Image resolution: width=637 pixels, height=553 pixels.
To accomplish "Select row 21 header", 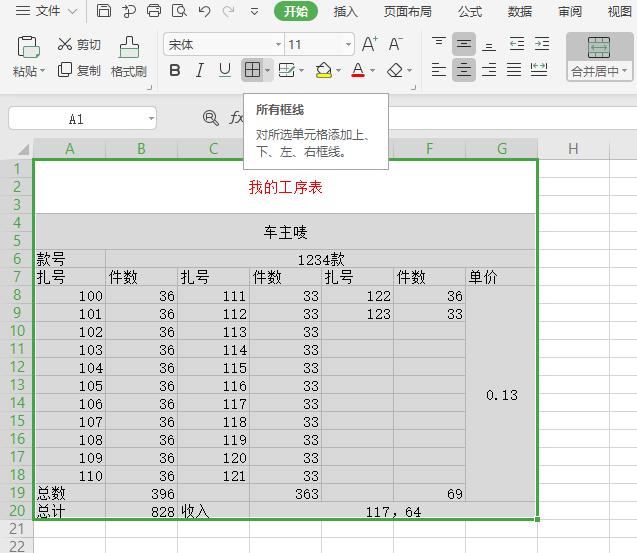I will (x=17, y=529).
